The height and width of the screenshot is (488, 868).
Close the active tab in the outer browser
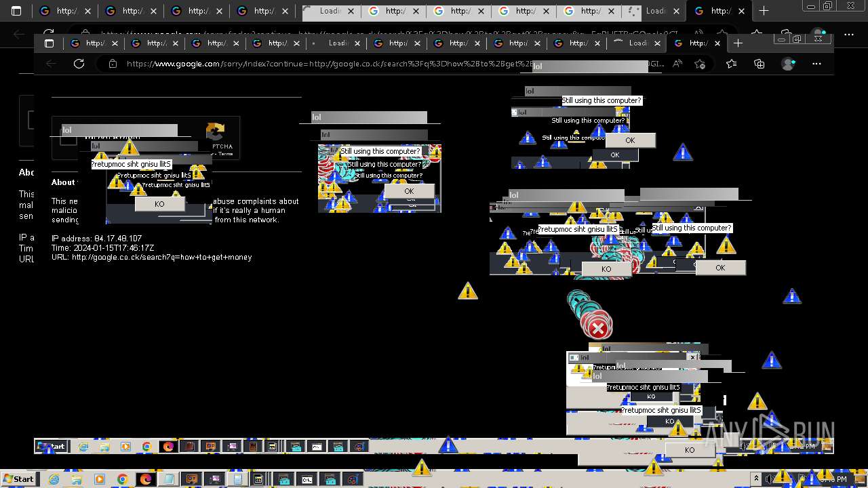click(x=742, y=11)
